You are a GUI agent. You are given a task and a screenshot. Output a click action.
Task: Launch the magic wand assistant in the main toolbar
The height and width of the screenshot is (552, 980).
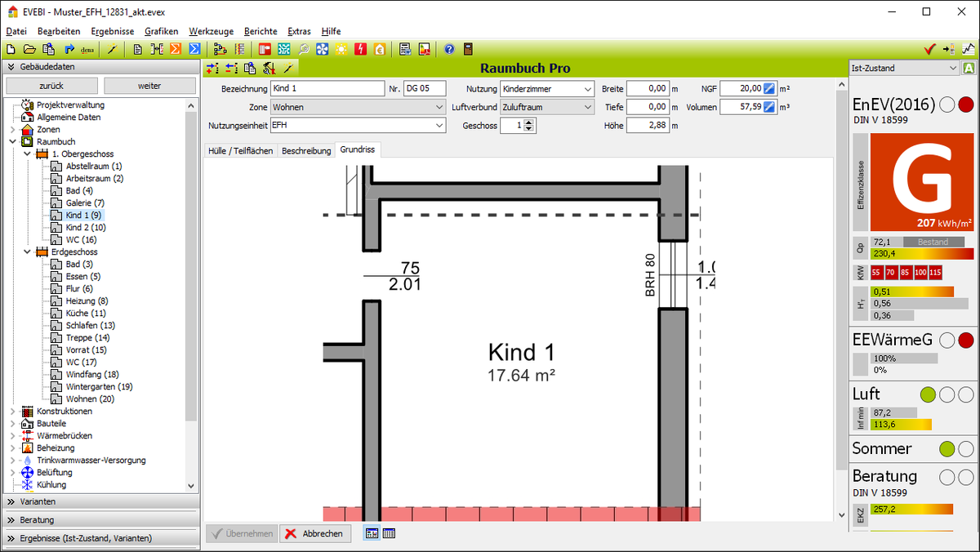coord(112,49)
